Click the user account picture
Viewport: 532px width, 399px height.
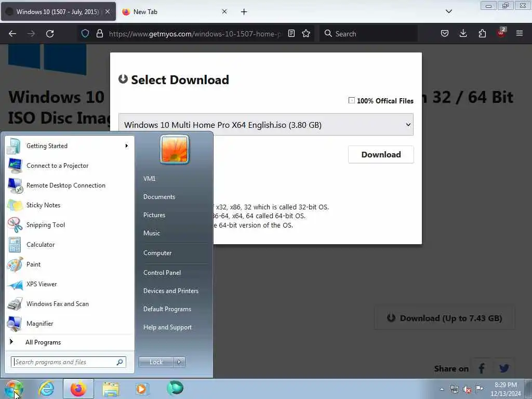point(175,149)
